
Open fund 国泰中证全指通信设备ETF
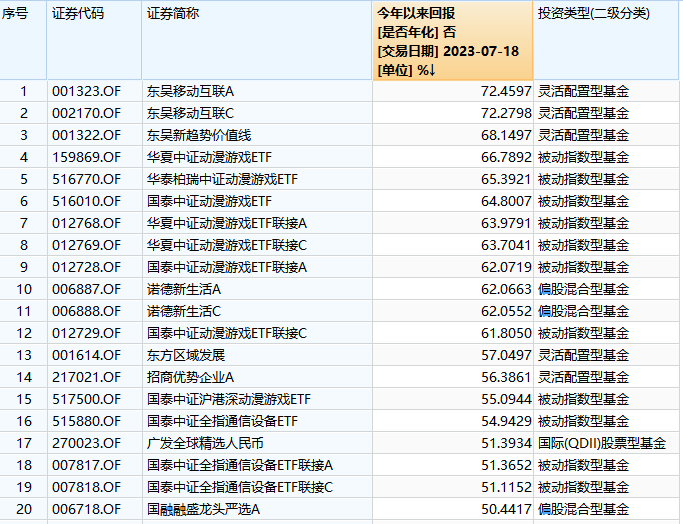pos(222,421)
